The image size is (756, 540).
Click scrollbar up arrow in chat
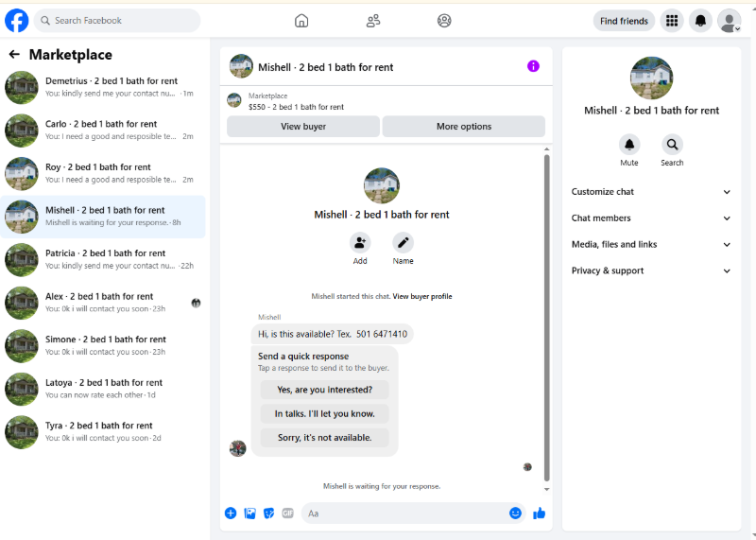click(x=546, y=149)
